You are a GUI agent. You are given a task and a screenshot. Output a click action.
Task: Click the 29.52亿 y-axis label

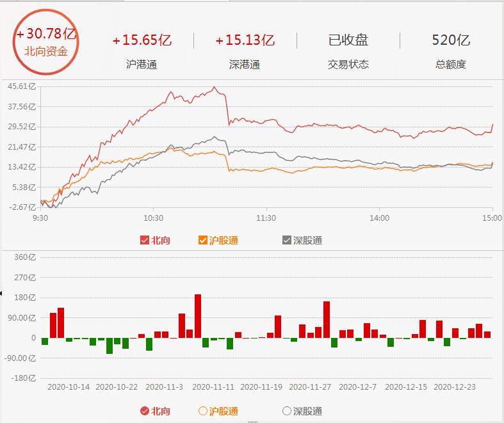22,127
